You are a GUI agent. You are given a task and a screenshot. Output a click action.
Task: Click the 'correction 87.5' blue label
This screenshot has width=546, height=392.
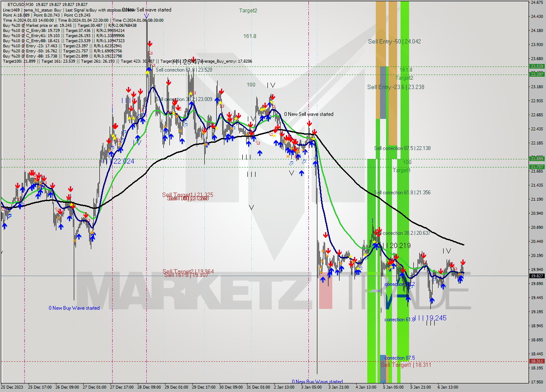400,358
